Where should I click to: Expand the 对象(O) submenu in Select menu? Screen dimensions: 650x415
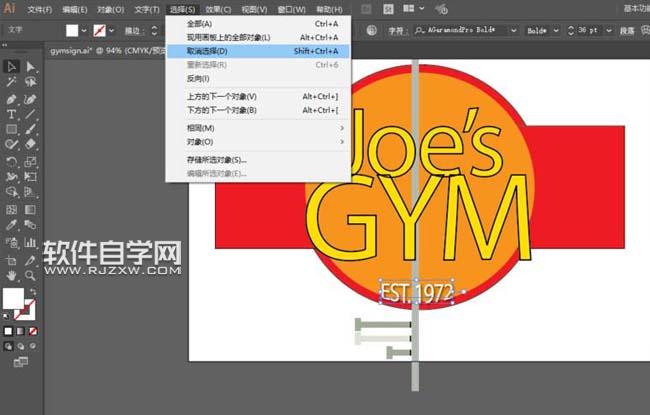pos(258,142)
